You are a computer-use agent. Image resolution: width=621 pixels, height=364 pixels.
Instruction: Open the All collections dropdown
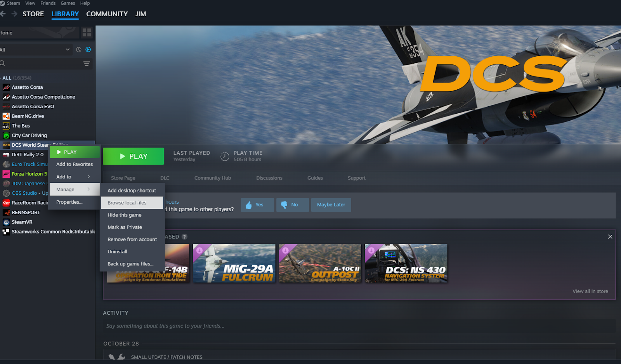(x=36, y=50)
